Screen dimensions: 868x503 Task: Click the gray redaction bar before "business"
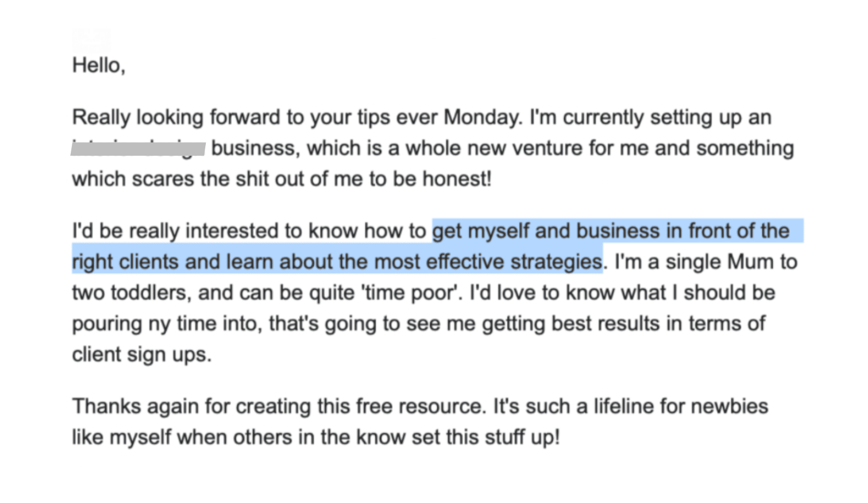point(138,148)
